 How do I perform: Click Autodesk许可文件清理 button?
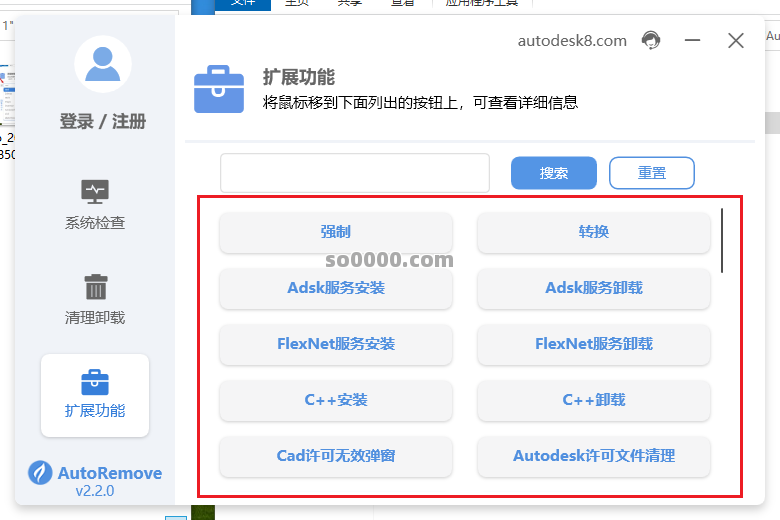(x=594, y=456)
